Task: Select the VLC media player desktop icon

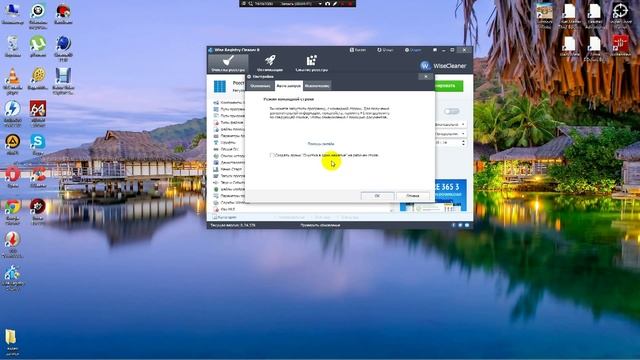Action: [13, 80]
